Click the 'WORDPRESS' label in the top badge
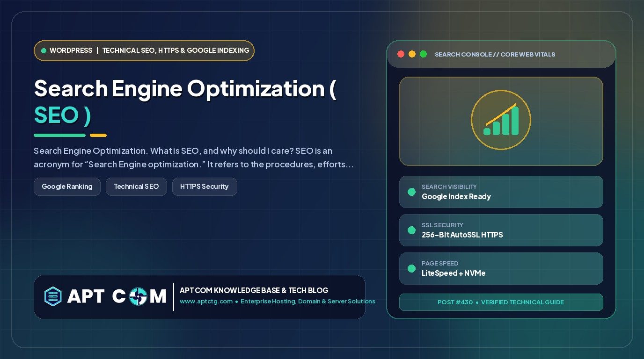The height and width of the screenshot is (359, 644). click(71, 50)
